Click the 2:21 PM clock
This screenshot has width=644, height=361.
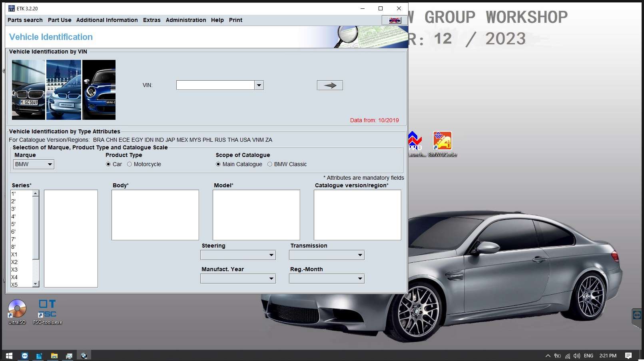[608, 355]
